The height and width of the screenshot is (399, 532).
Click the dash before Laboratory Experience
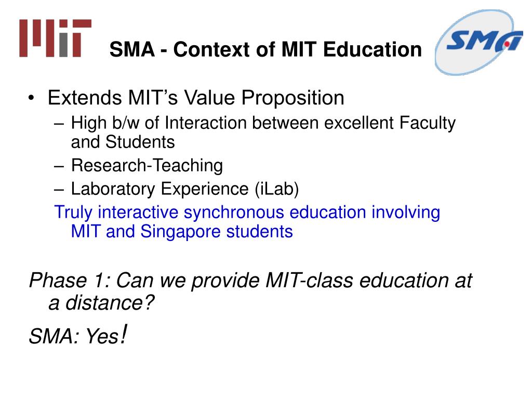59,190
